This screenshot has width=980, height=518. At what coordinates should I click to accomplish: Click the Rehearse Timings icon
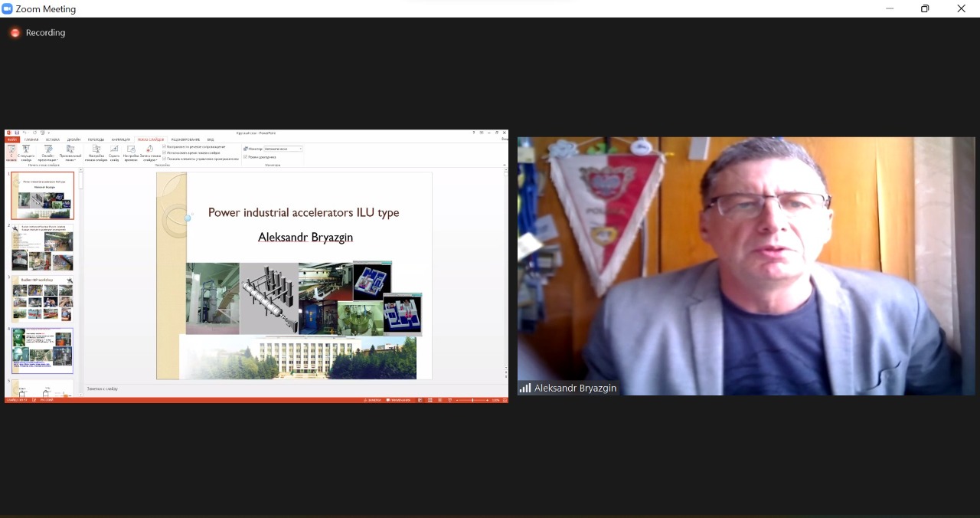pos(131,152)
